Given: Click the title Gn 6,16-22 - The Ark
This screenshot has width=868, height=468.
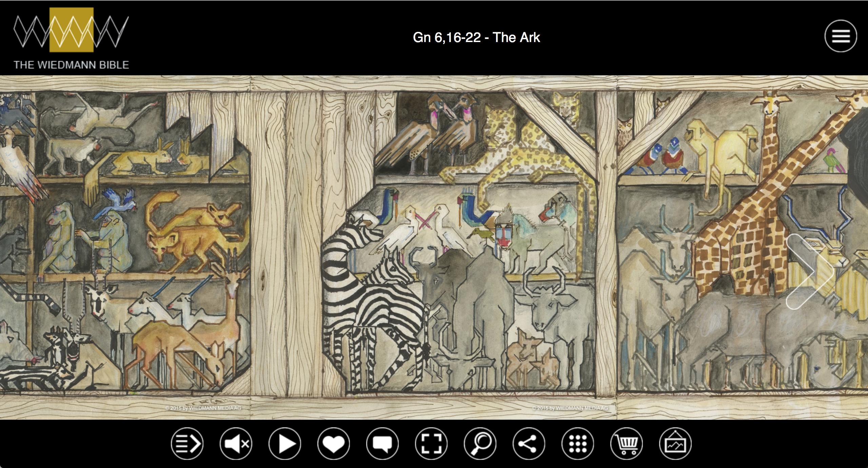Looking at the screenshot, I should coord(476,37).
